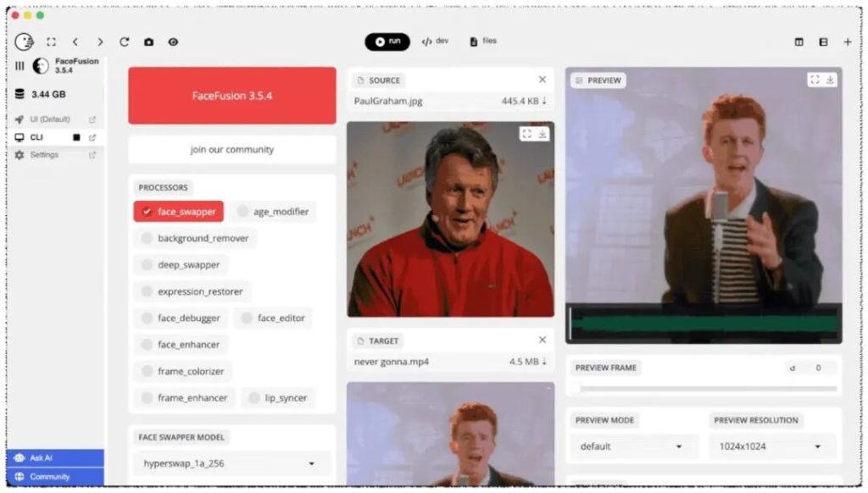The width and height of the screenshot is (868, 493).
Task: Download the PREVIEW image
Action: click(831, 80)
